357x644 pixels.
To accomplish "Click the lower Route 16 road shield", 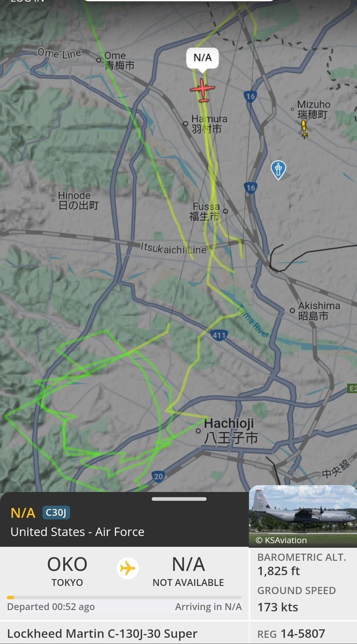I will [x=250, y=187].
